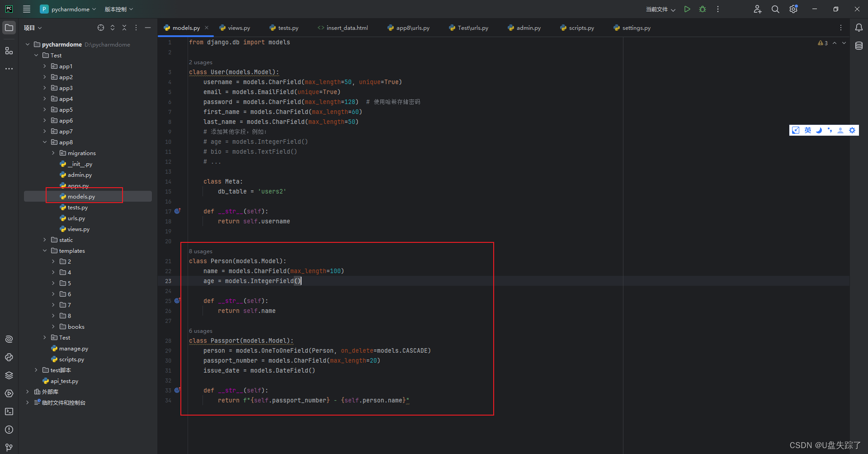Select opened file locate target icon
This screenshot has width=868, height=454.
[x=101, y=28]
